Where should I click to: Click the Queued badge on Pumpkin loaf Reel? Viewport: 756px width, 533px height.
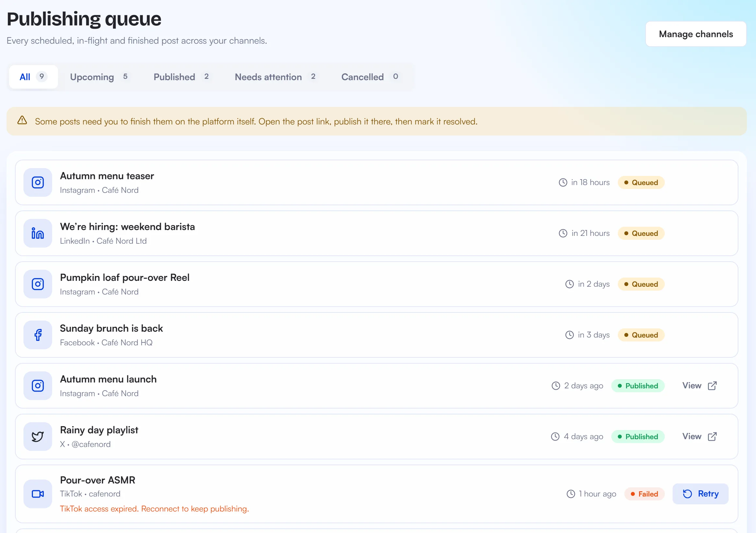(x=641, y=284)
